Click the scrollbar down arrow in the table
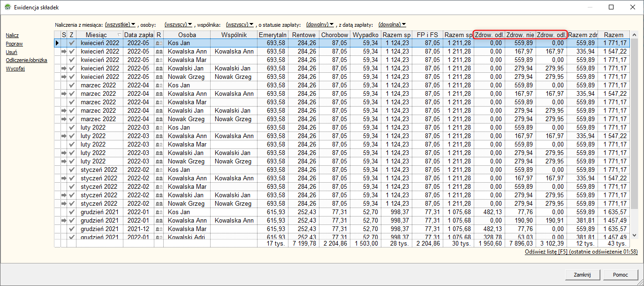The width and height of the screenshot is (644, 286). point(634,235)
